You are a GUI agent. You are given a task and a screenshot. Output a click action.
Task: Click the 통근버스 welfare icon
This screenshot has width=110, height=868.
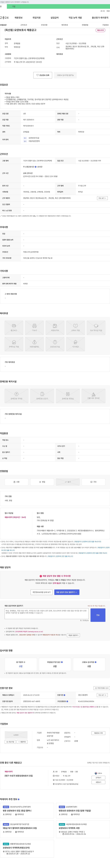[x=14, y=328]
